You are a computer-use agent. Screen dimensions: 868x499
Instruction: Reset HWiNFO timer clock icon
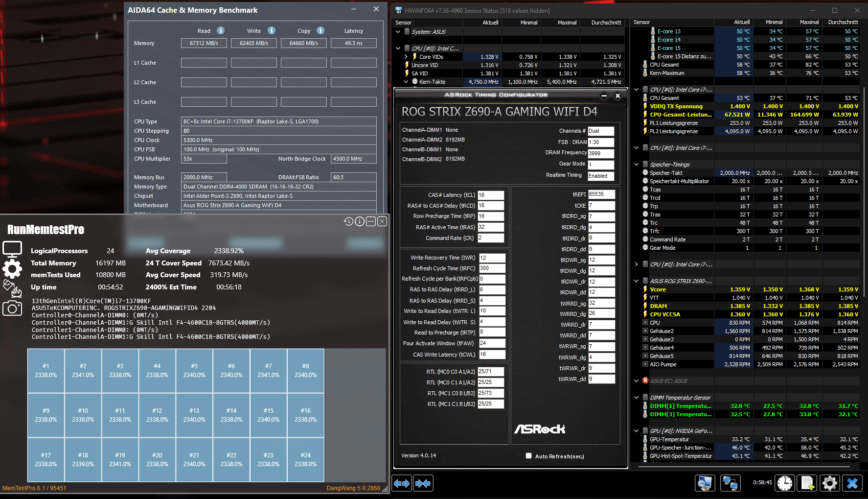click(x=785, y=483)
